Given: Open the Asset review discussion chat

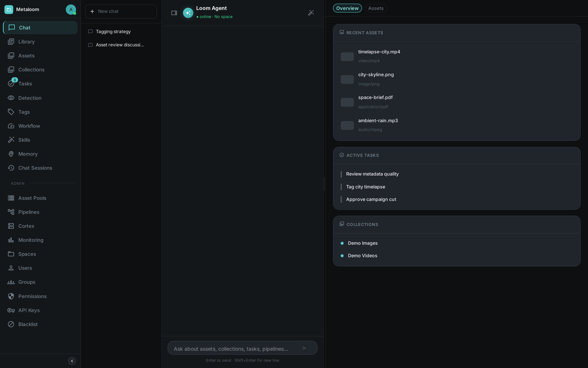Looking at the screenshot, I should (121, 45).
